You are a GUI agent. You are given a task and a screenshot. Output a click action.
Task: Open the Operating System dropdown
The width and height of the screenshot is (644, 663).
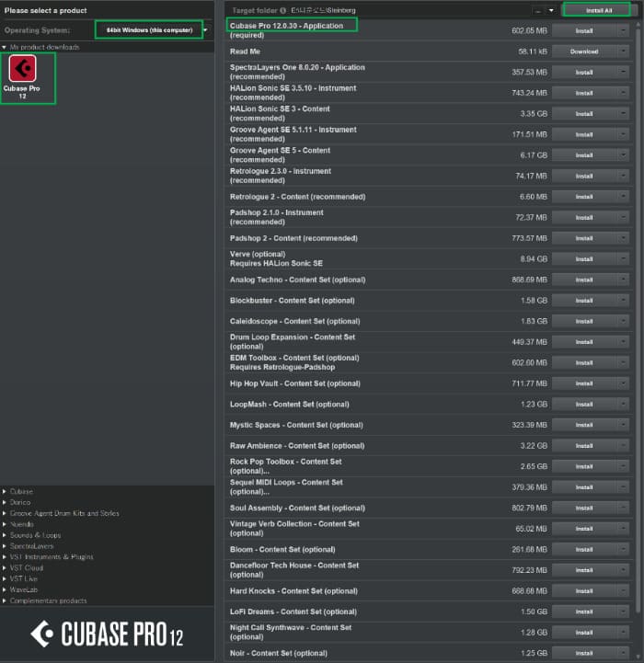pos(153,30)
